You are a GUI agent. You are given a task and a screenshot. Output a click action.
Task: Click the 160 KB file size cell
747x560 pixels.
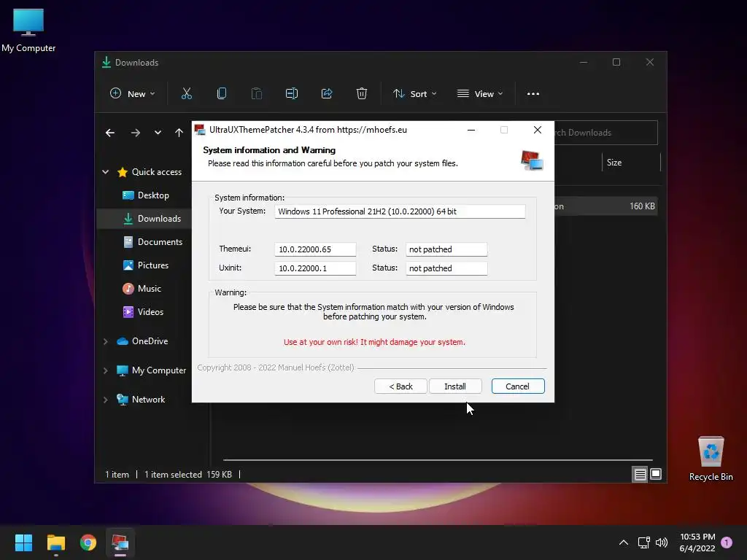tap(642, 206)
